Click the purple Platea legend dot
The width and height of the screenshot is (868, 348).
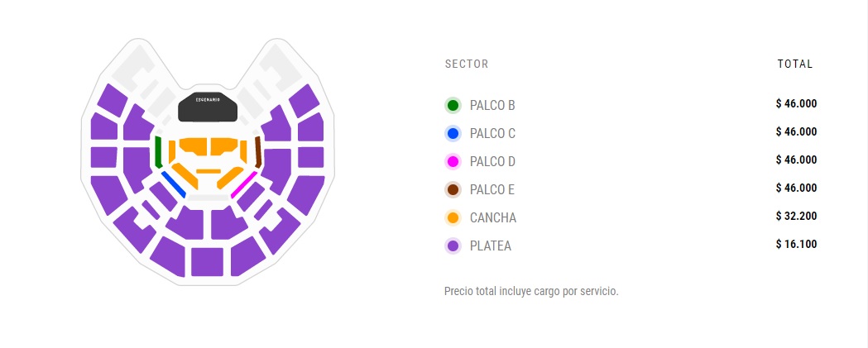453,246
